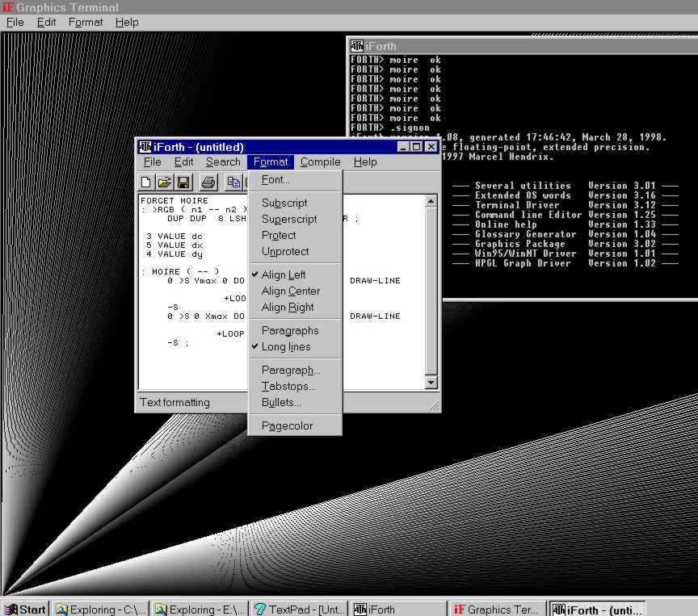Disable the checked Long lines option

click(285, 346)
